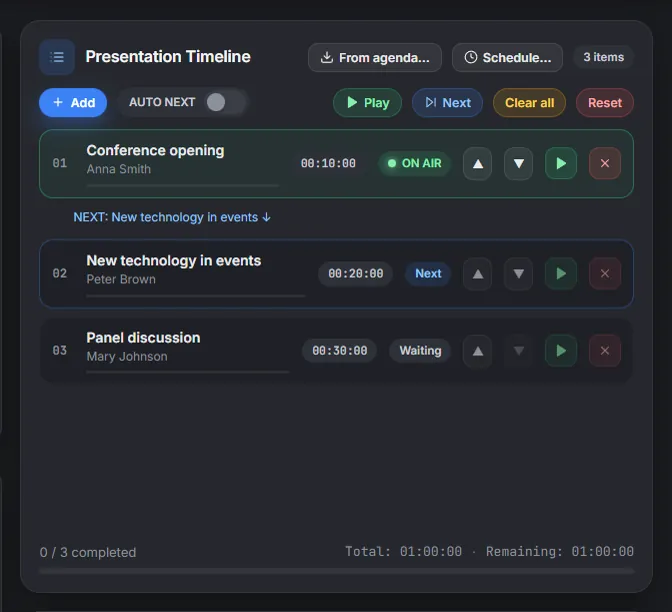Screen dimensions: 672x612
Task: Move New technology in events up
Action: click(x=477, y=273)
